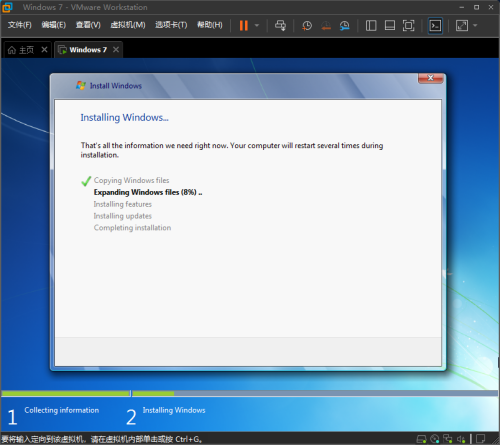Open the 查看(V) menu

pyautogui.click(x=88, y=25)
